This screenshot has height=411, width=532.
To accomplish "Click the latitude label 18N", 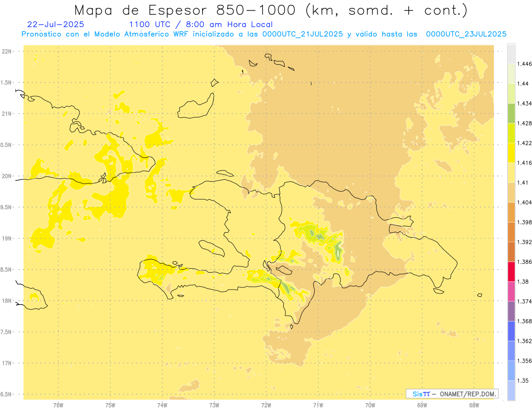I will point(6,301).
